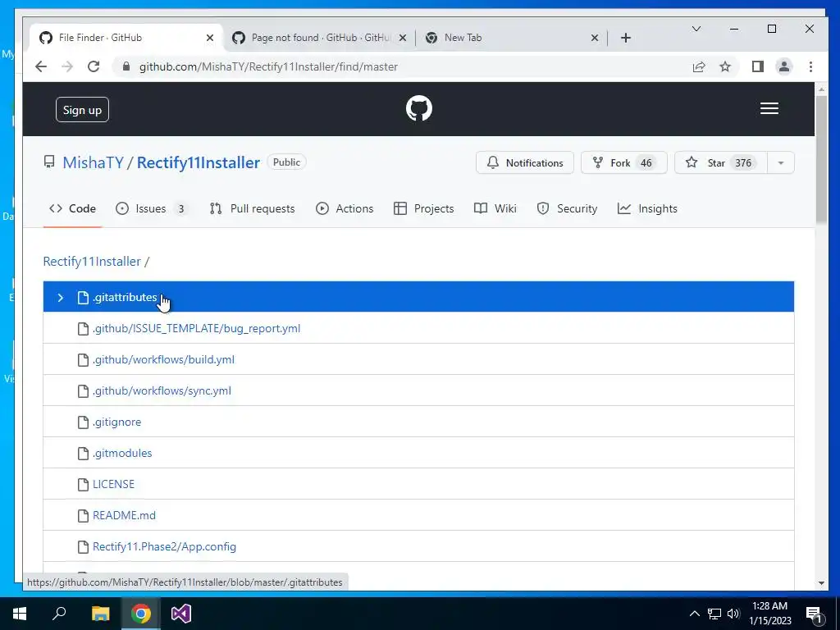Open File Explorer from taskbar

click(100, 614)
